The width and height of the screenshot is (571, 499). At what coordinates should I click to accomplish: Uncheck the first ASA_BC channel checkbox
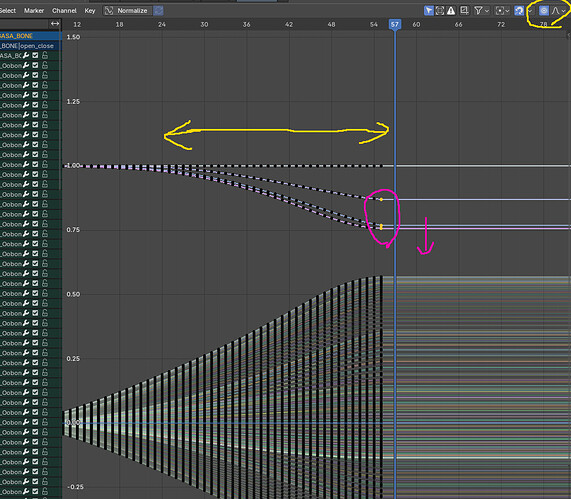(x=35, y=55)
